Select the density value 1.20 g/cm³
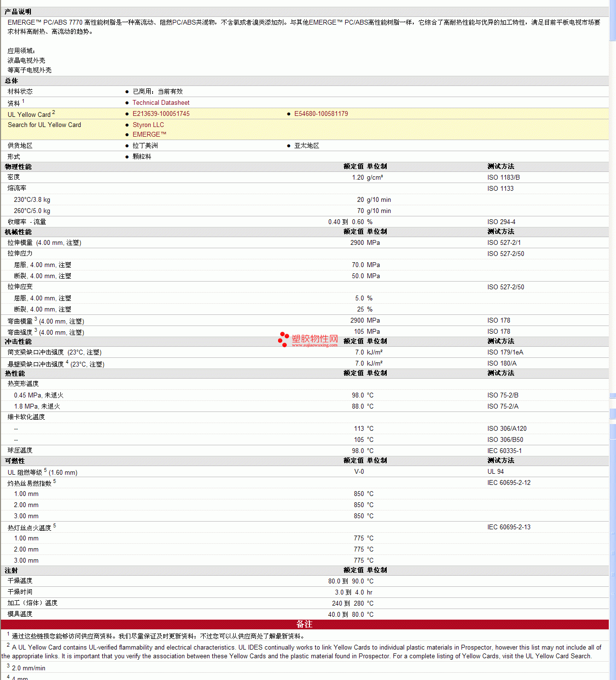Viewport: 616px width, 680px height. pyautogui.click(x=367, y=177)
